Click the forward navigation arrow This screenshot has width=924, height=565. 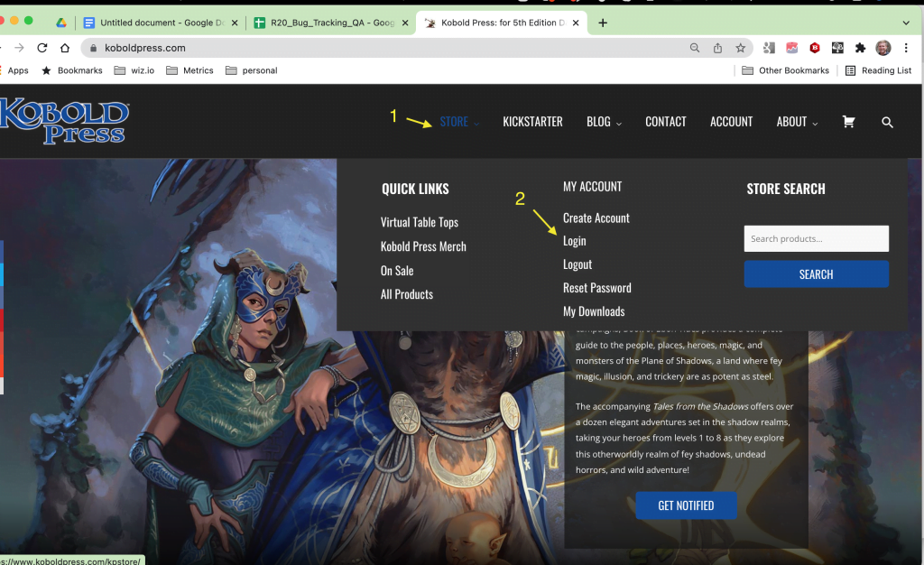(19, 48)
